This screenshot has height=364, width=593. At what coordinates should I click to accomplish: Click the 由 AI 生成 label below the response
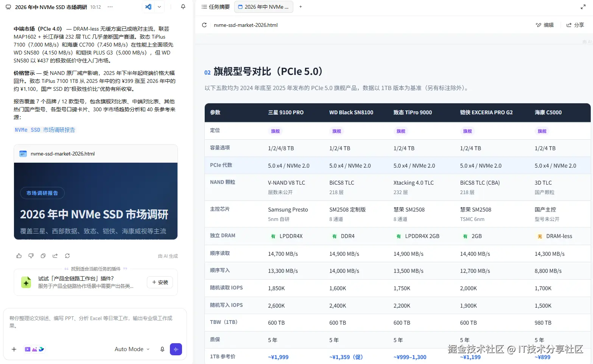(x=168, y=256)
